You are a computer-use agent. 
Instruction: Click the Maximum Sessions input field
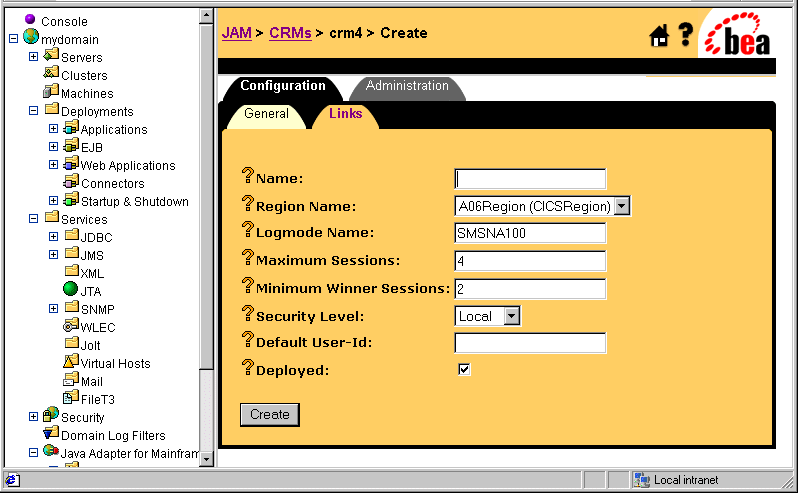click(530, 261)
